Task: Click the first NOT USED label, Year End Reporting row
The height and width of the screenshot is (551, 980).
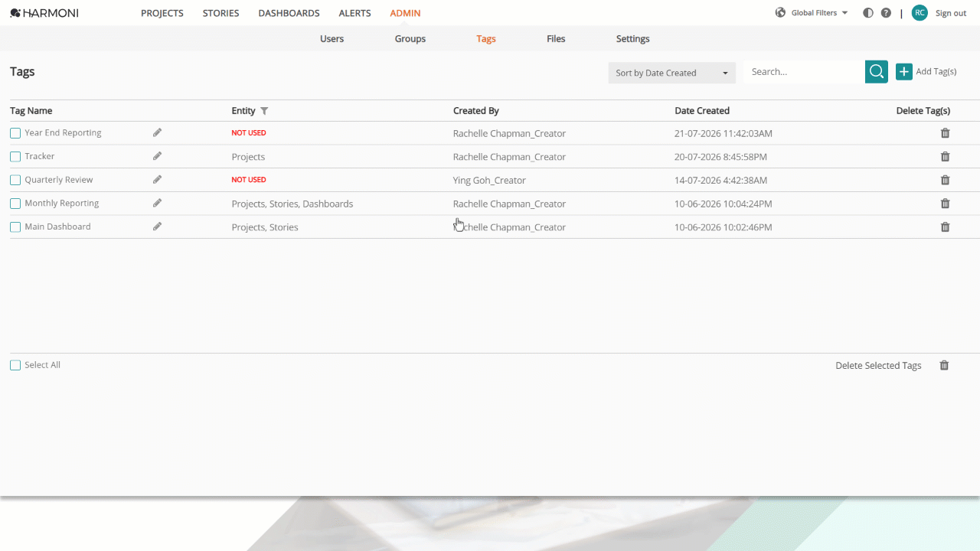Action: 249,133
